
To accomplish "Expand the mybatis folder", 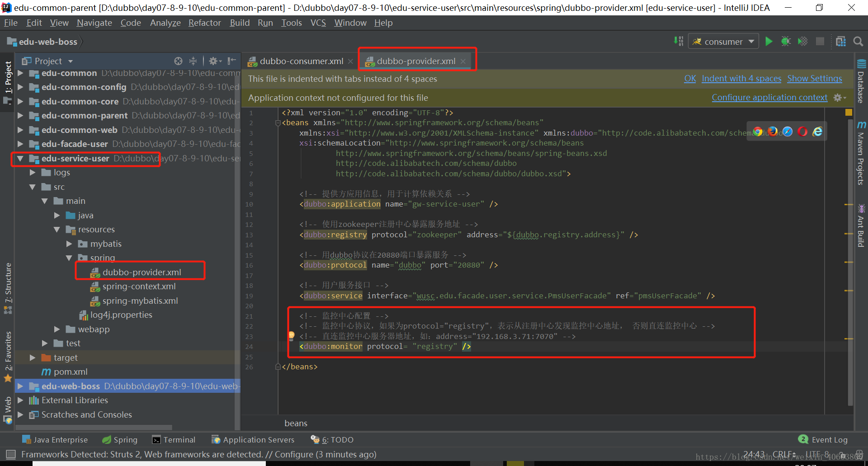I will [x=69, y=244].
